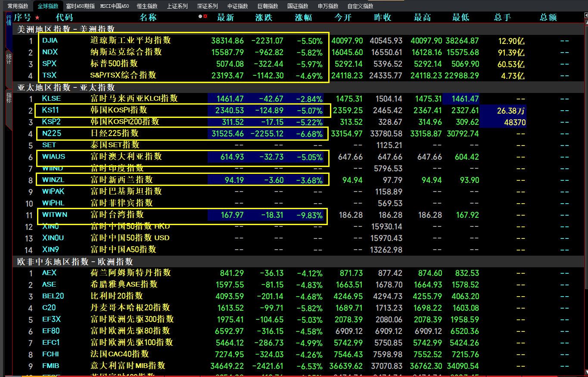The height and width of the screenshot is (377, 588).
Task: Switch to the 申万指数 tab
Action: (328, 6)
